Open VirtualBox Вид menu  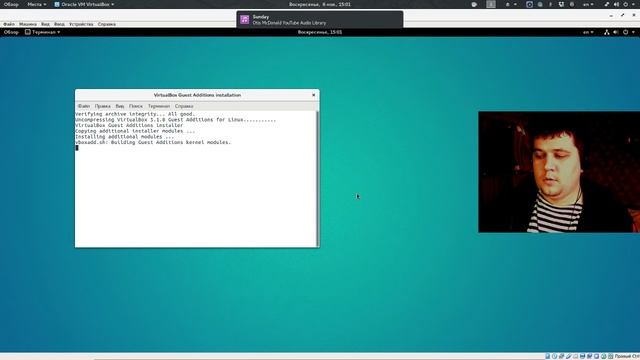[x=45, y=24]
